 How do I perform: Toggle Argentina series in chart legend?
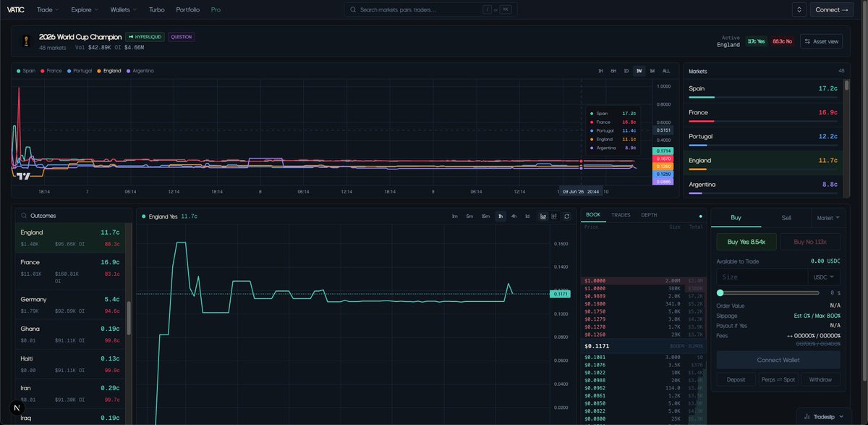tap(140, 71)
